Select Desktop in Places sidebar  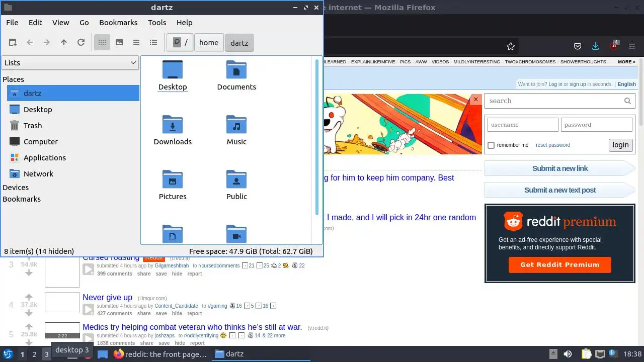[x=73, y=110]
